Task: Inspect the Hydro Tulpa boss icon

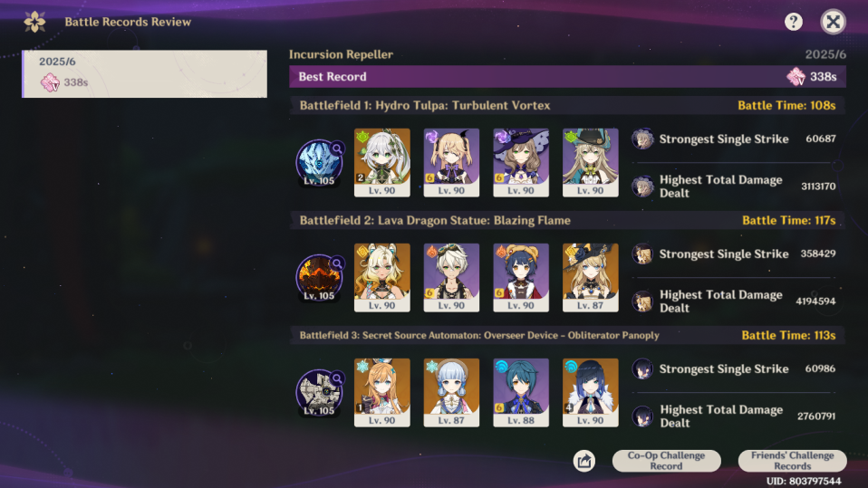Action: point(320,163)
